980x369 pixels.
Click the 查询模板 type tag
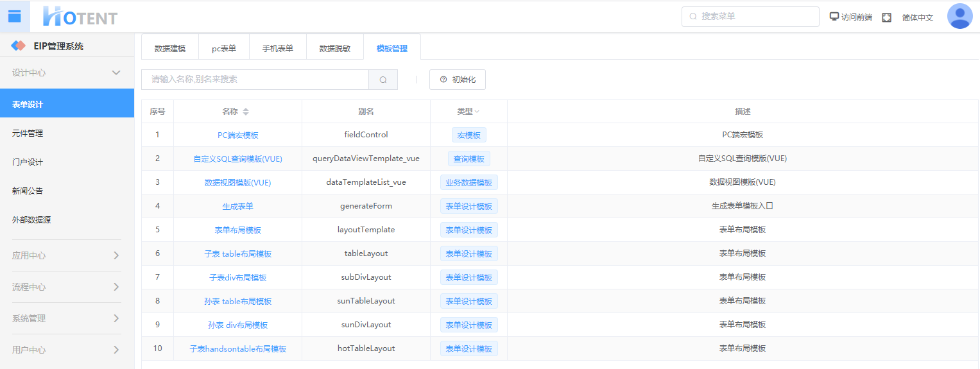coord(469,159)
